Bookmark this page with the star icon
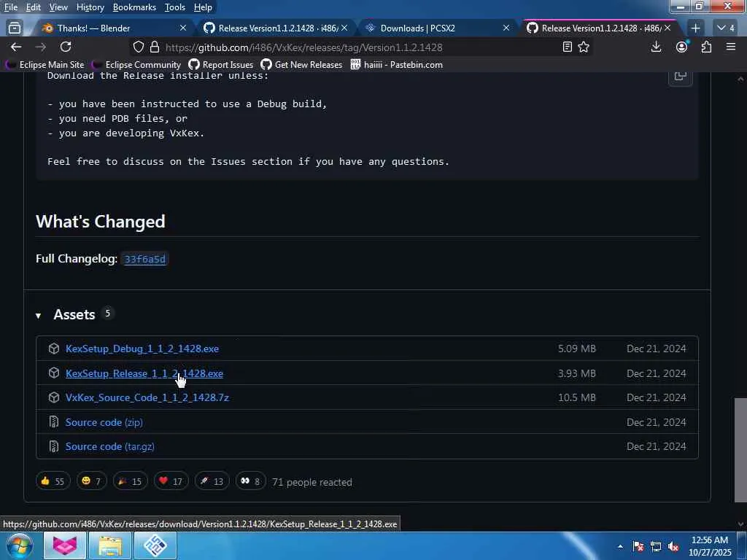747x560 pixels. click(584, 47)
